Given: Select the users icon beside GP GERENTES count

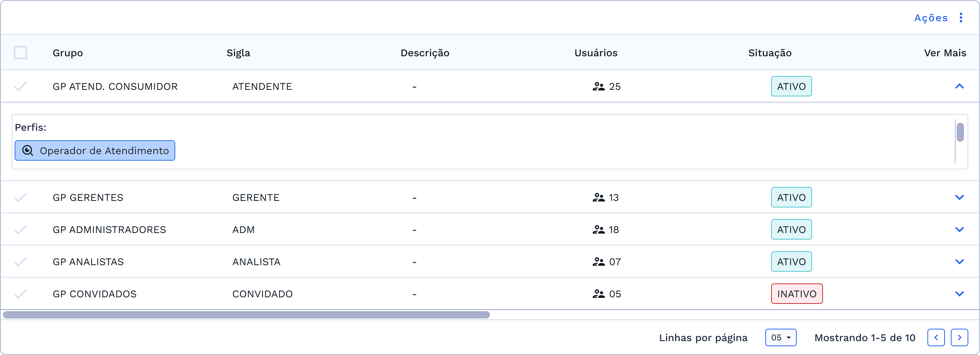Looking at the screenshot, I should pos(599,197).
